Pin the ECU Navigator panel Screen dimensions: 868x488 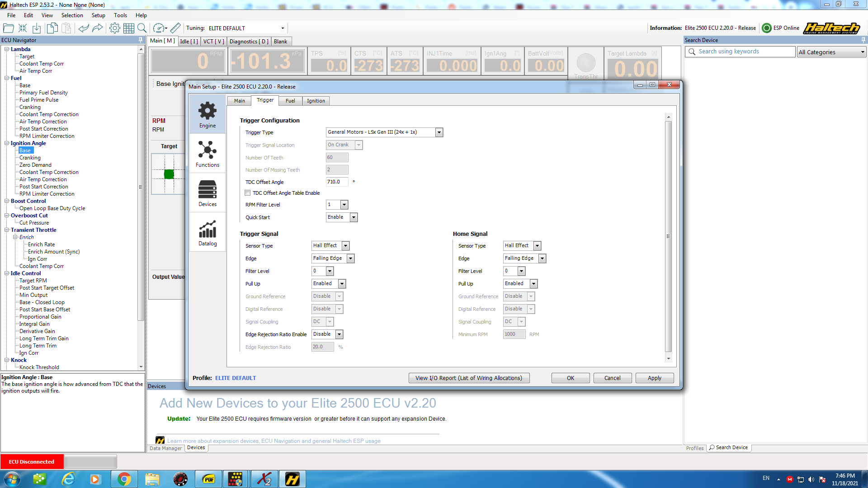pos(140,40)
